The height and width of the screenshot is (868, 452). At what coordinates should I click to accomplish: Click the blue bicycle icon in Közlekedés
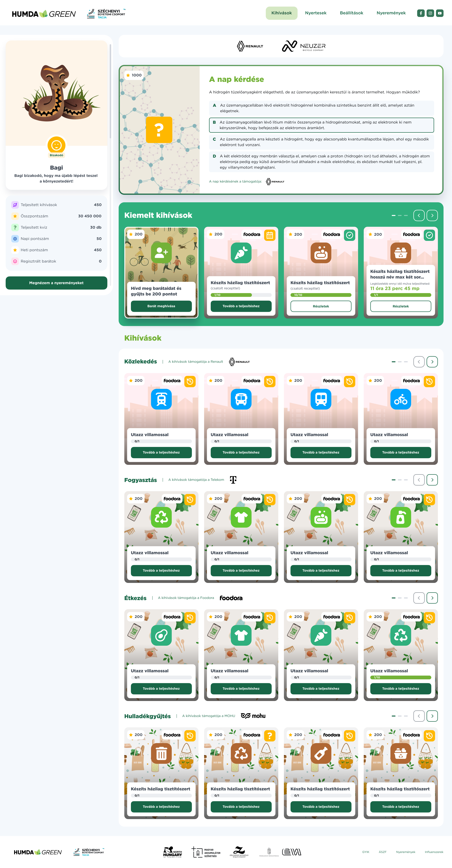401,399
